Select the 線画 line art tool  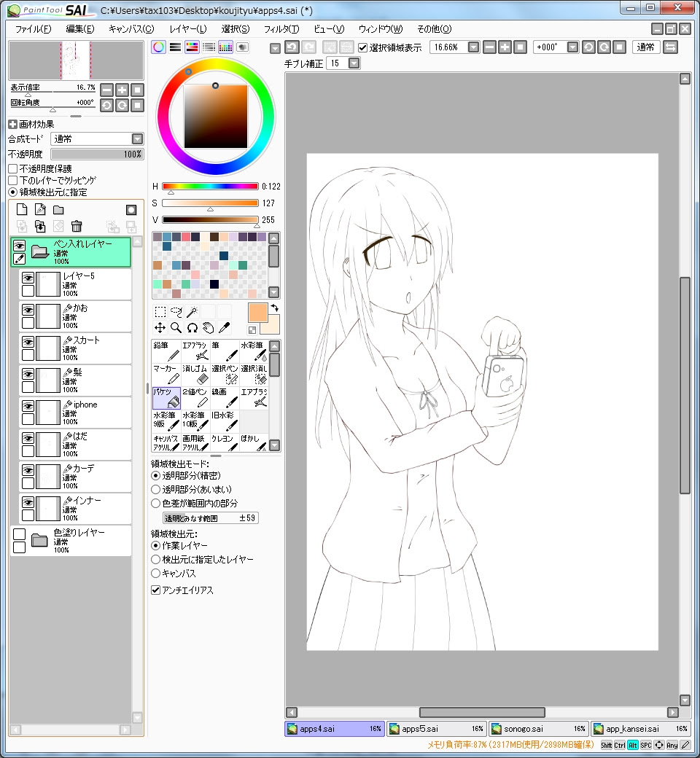click(225, 398)
